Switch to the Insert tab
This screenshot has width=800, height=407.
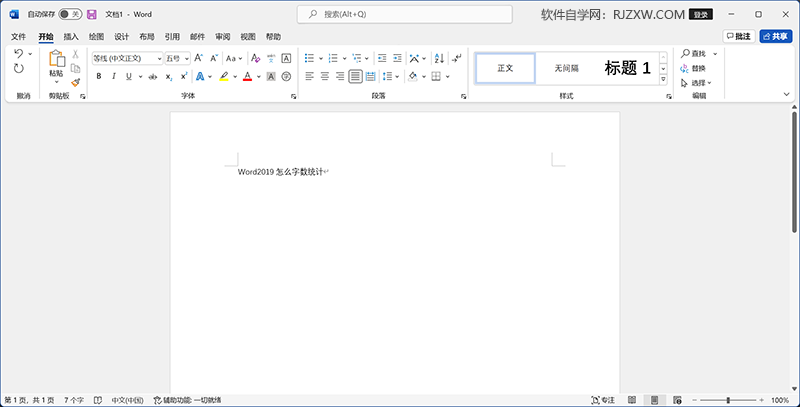pyautogui.click(x=71, y=37)
